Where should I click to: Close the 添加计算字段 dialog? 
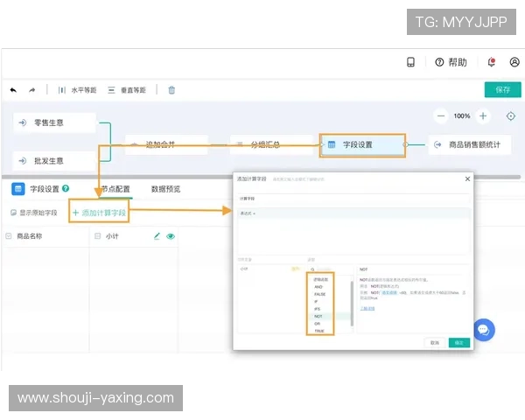[x=468, y=178]
